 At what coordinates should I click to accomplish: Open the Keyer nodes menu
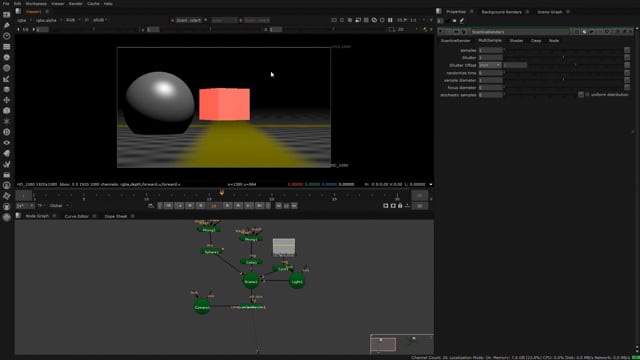point(7,79)
